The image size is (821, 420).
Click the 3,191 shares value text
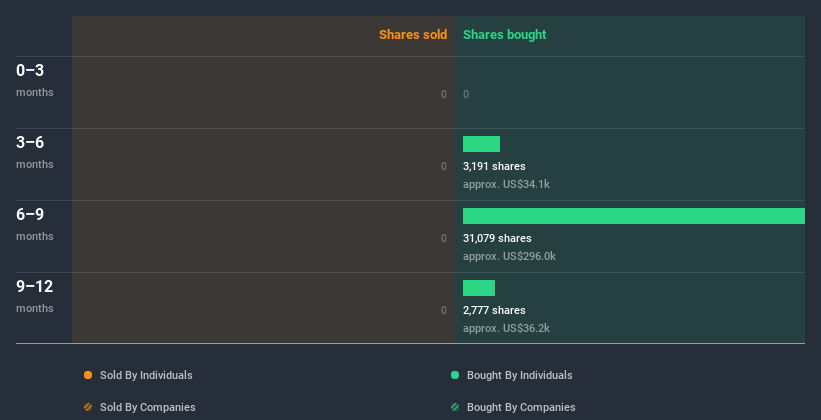click(x=494, y=166)
